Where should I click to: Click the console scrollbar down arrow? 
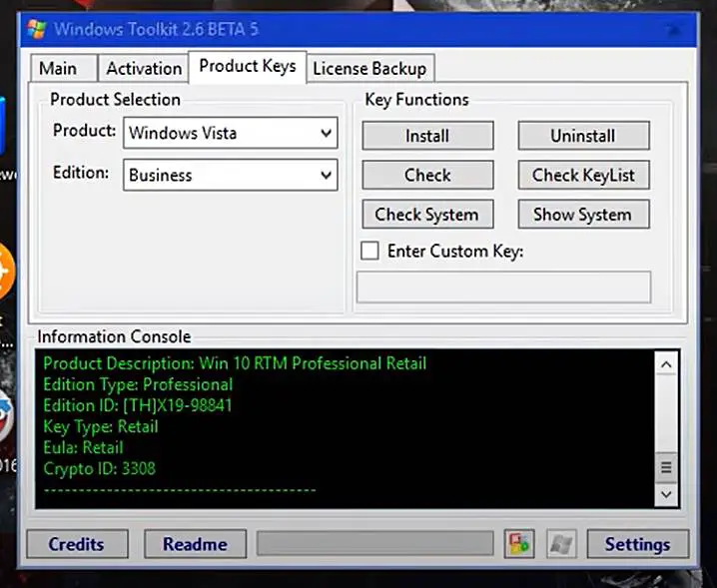pos(666,494)
